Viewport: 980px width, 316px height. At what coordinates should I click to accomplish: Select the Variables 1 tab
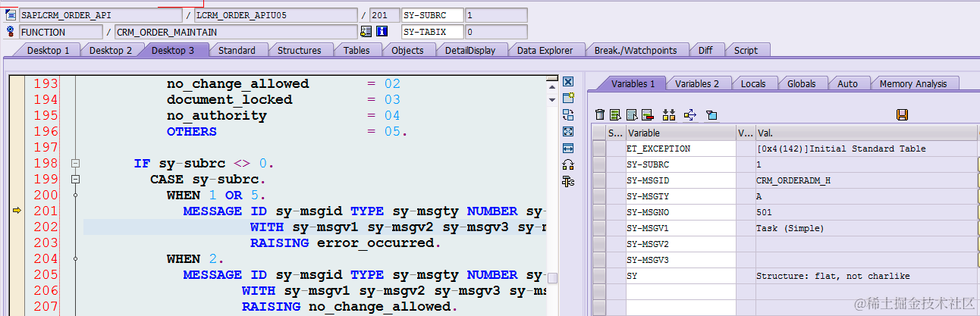pyautogui.click(x=633, y=83)
